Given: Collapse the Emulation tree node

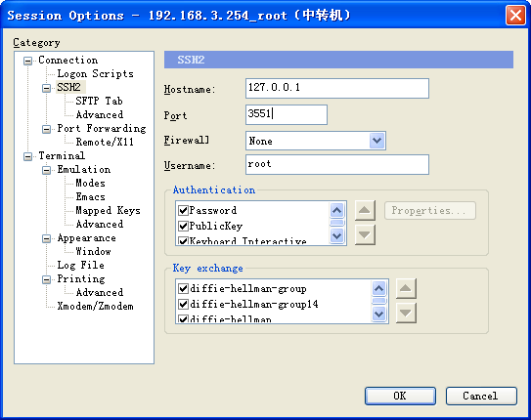Looking at the screenshot, I should pyautogui.click(x=46, y=170).
